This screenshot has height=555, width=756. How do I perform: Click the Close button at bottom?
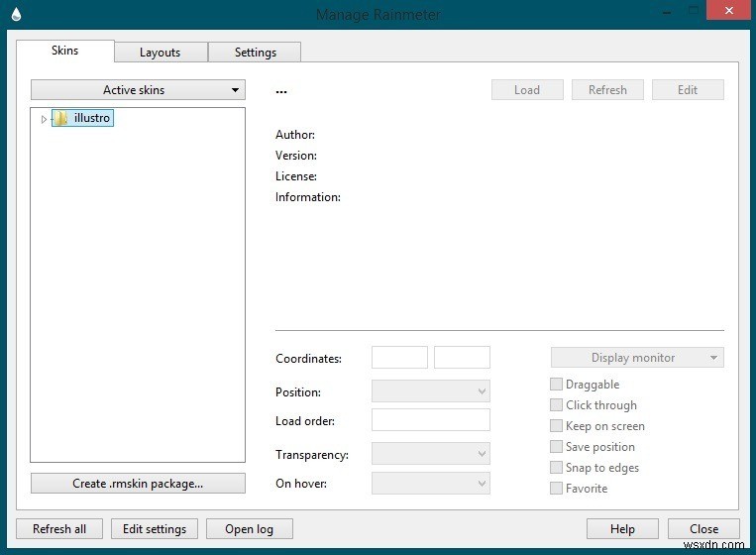click(x=703, y=529)
